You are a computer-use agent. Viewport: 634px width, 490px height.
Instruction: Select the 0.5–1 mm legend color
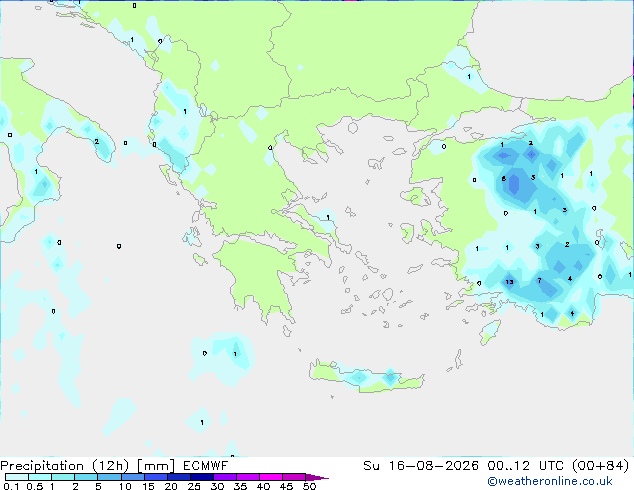tap(40, 477)
